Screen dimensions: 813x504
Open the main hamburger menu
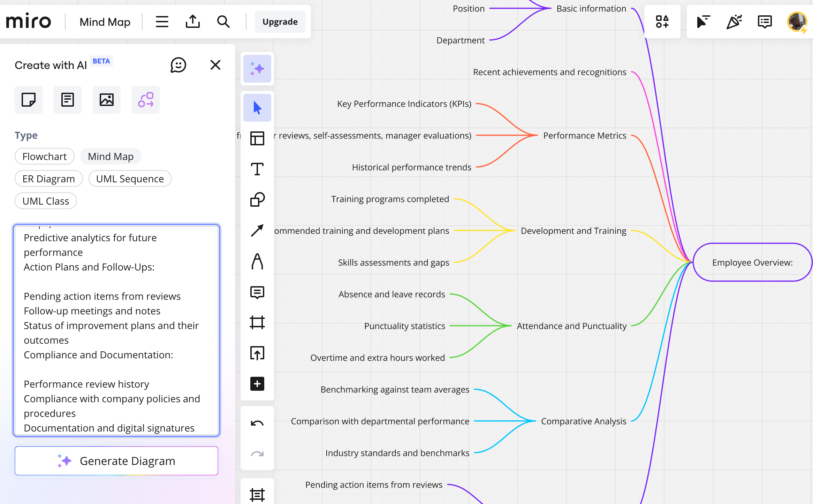(x=162, y=22)
